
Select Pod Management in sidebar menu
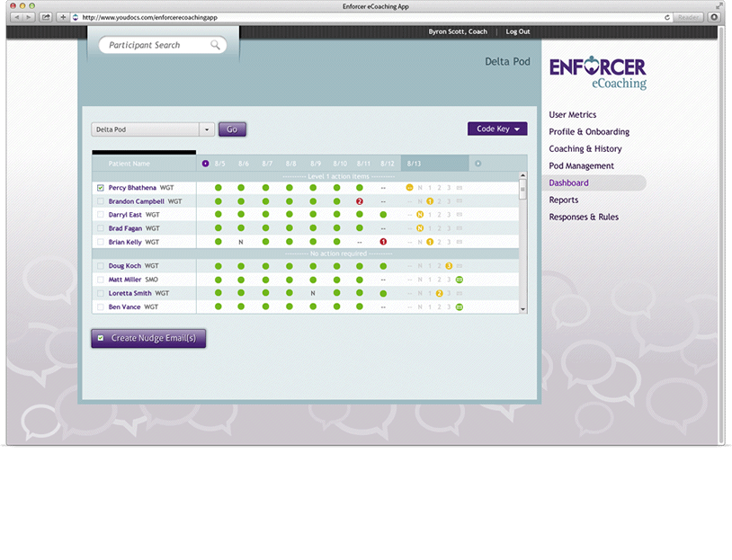coord(582,166)
